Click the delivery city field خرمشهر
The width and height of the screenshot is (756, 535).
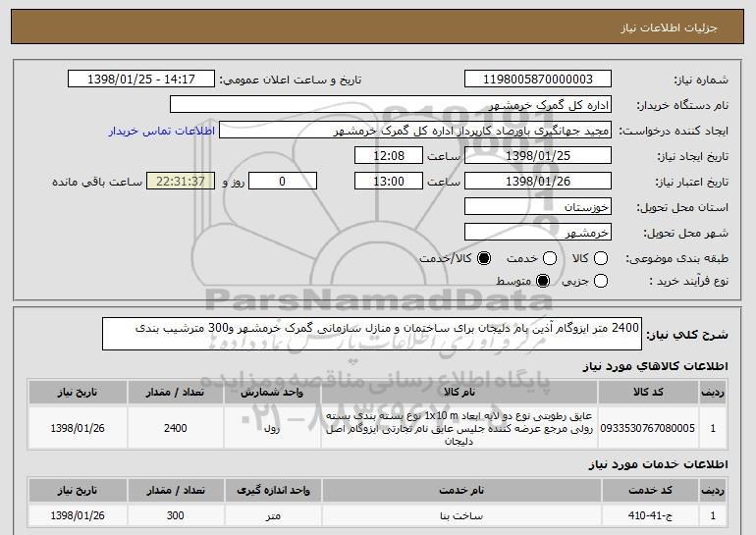click(x=538, y=233)
